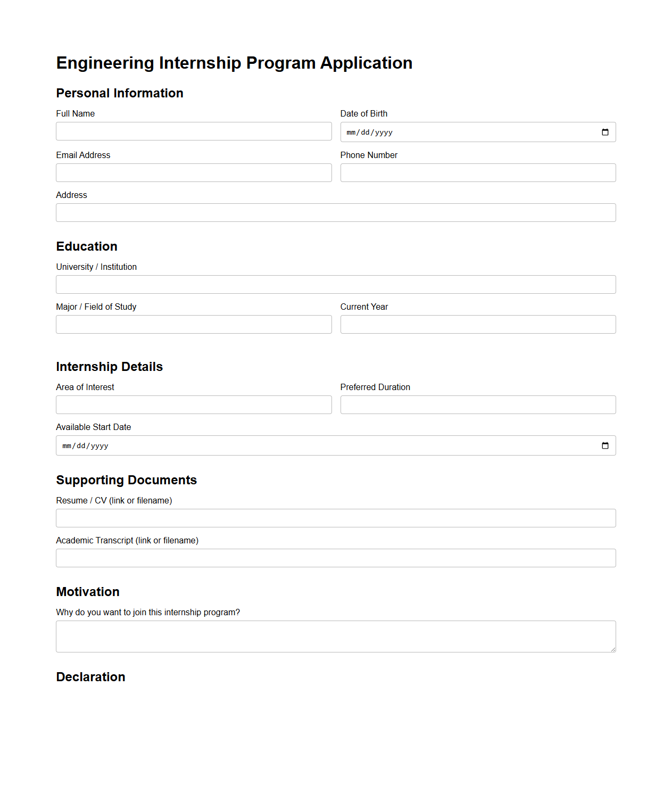Click the Address input field

click(x=335, y=212)
